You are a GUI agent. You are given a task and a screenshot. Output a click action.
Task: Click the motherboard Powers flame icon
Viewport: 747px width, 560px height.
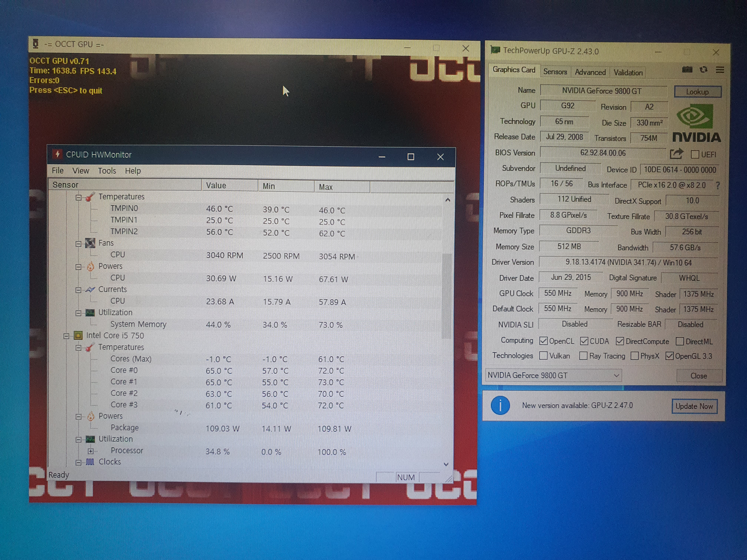coord(90,266)
